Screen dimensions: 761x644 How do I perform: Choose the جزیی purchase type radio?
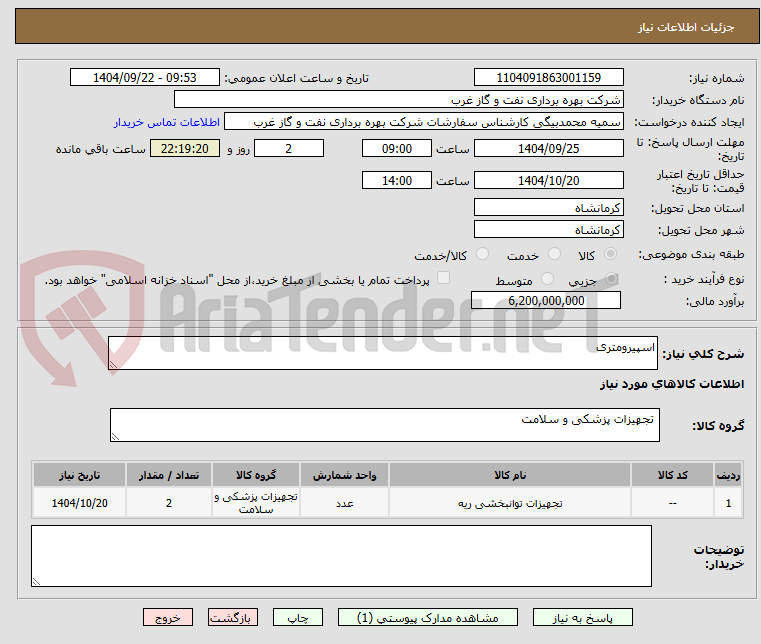pyautogui.click(x=612, y=279)
